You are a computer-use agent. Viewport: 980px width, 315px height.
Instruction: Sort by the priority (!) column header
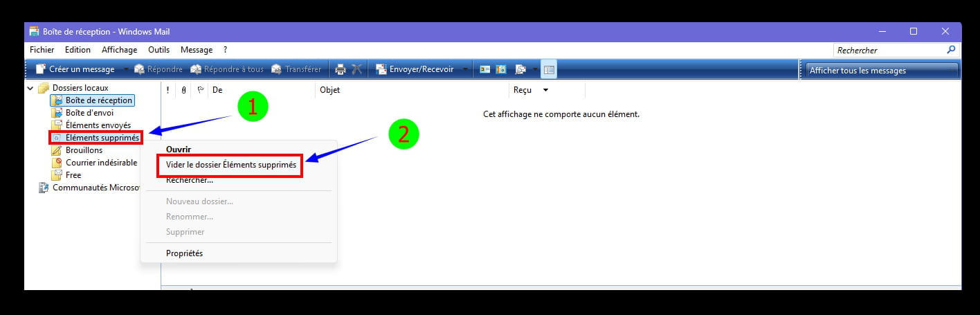click(x=168, y=90)
